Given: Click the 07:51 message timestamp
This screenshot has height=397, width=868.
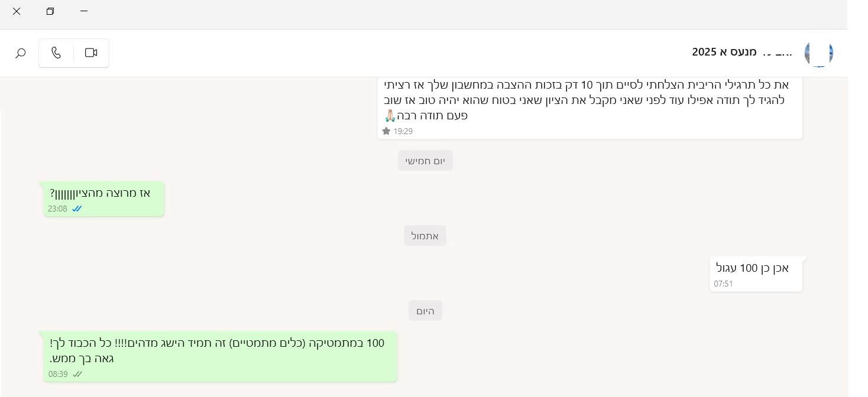Looking at the screenshot, I should tap(723, 284).
